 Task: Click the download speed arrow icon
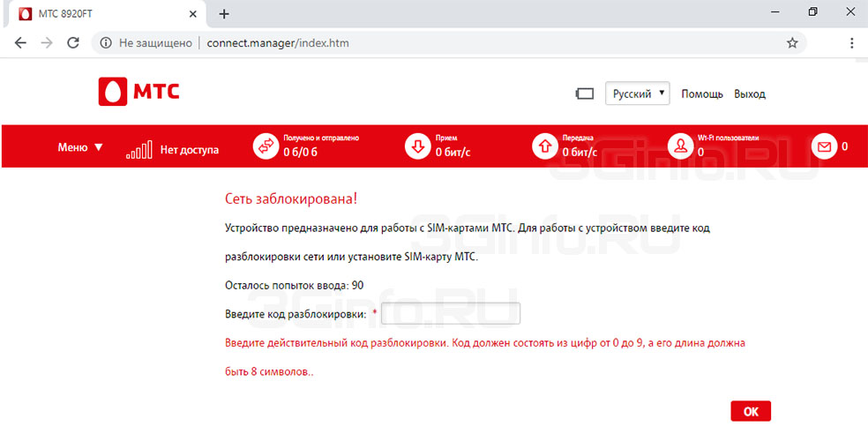[416, 146]
